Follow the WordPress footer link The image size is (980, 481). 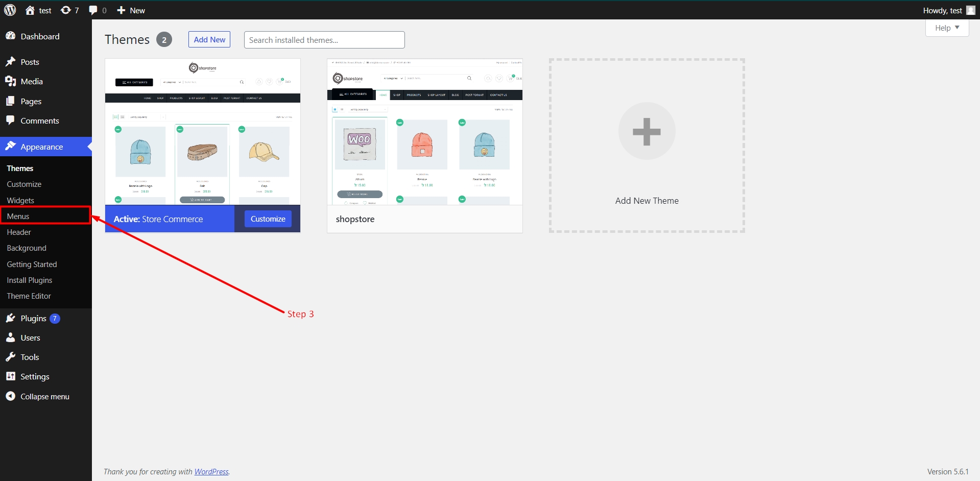click(211, 471)
